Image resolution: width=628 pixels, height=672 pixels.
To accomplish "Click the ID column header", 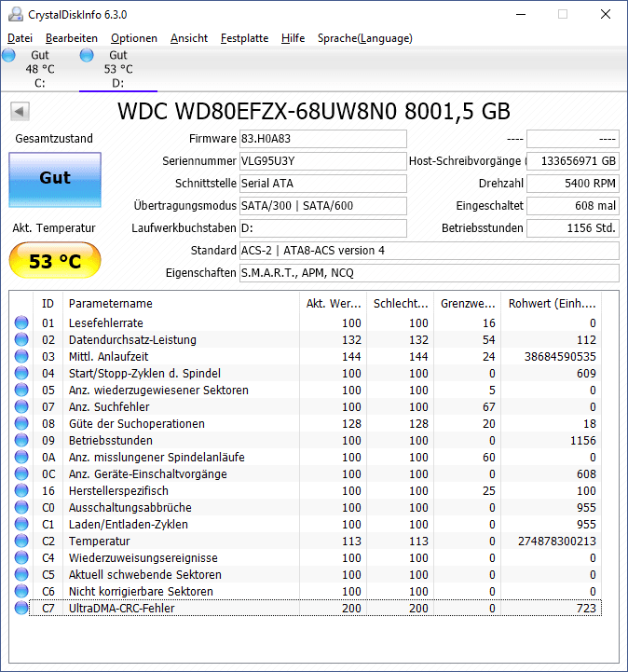I will (x=48, y=304).
